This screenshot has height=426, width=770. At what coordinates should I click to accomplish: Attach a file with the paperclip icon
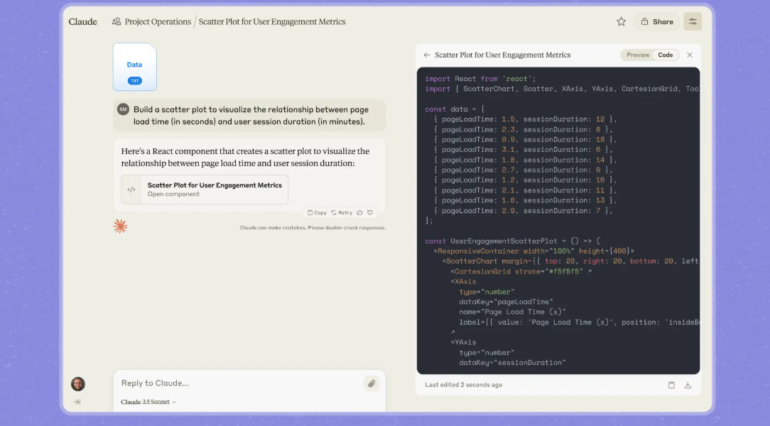click(372, 383)
